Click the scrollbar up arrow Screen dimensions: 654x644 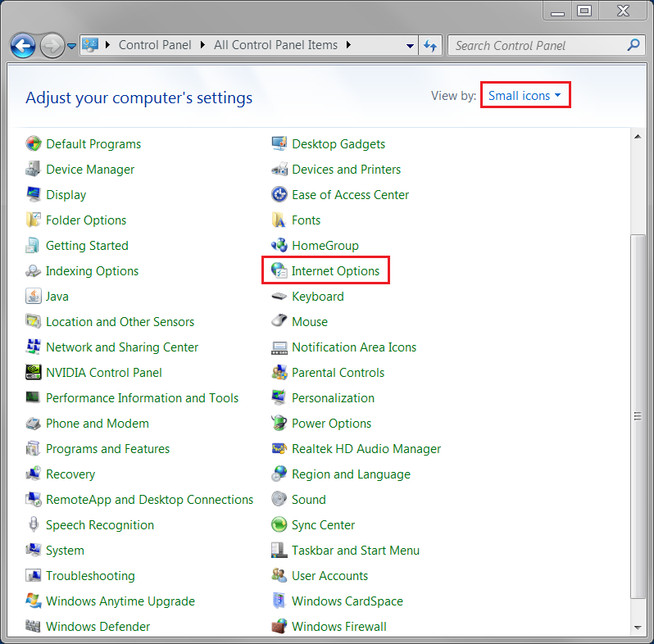point(638,136)
